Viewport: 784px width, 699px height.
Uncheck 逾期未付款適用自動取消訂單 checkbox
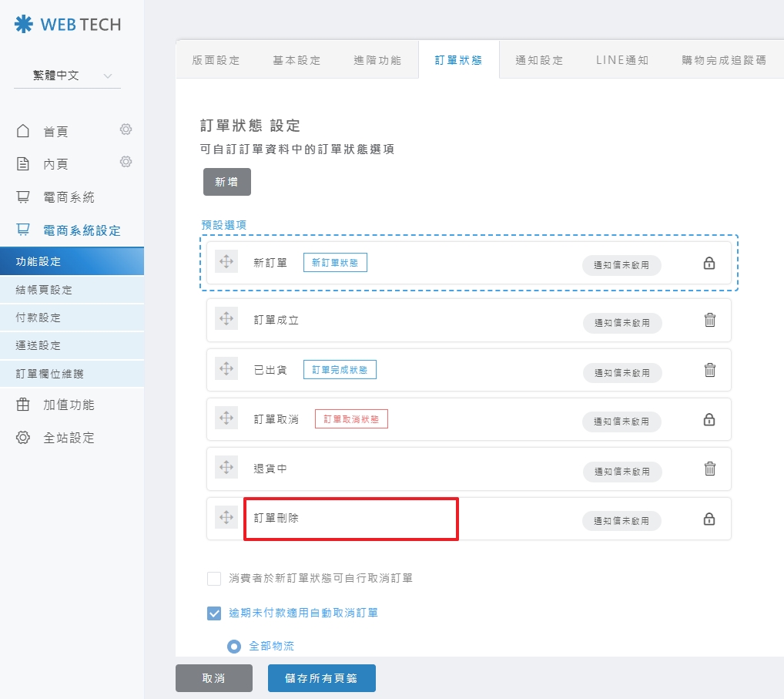(214, 613)
